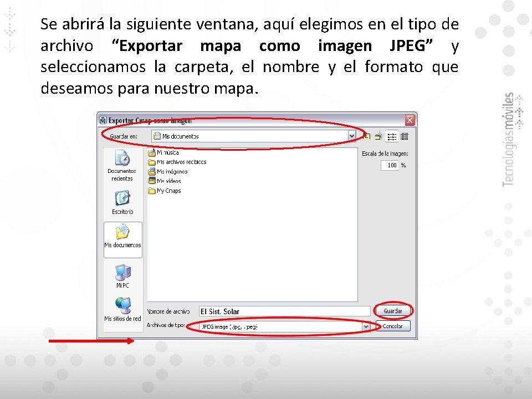Viewport: 532px width, 399px height.
Task: Expand the Guardar en location dropdown
Action: [352, 136]
